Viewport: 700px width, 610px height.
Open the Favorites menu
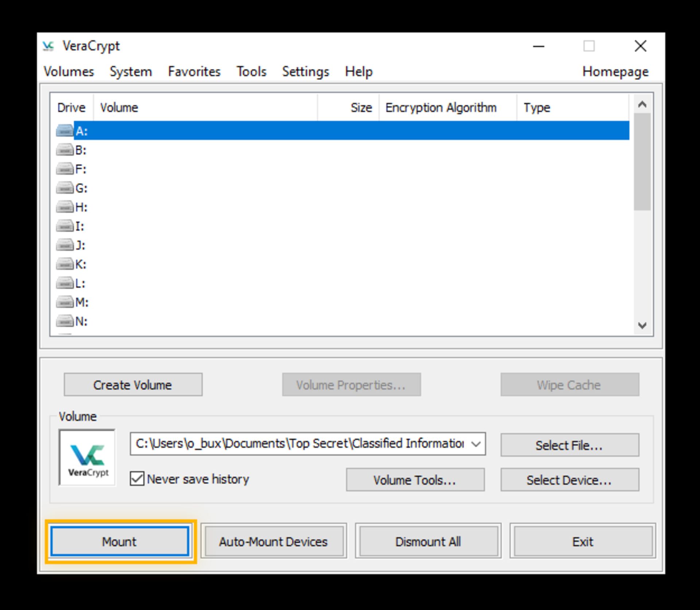(194, 71)
